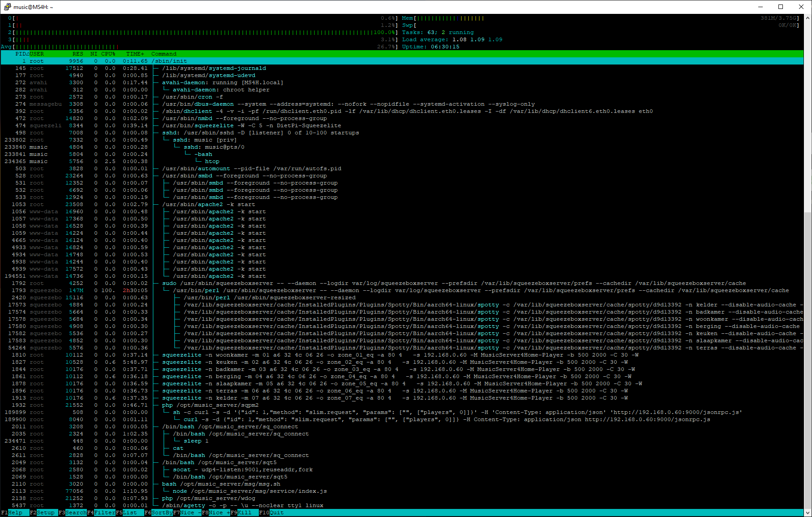This screenshot has height=517, width=812.
Task: Click F3 Search in the function bar
Action: tap(75, 513)
